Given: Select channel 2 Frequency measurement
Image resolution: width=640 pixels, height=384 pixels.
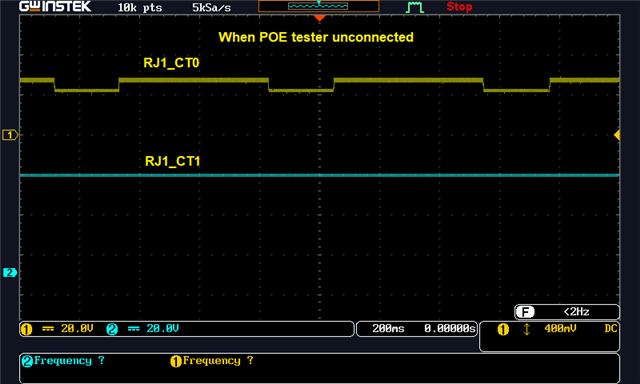Looking at the screenshot, I should tap(63, 361).
